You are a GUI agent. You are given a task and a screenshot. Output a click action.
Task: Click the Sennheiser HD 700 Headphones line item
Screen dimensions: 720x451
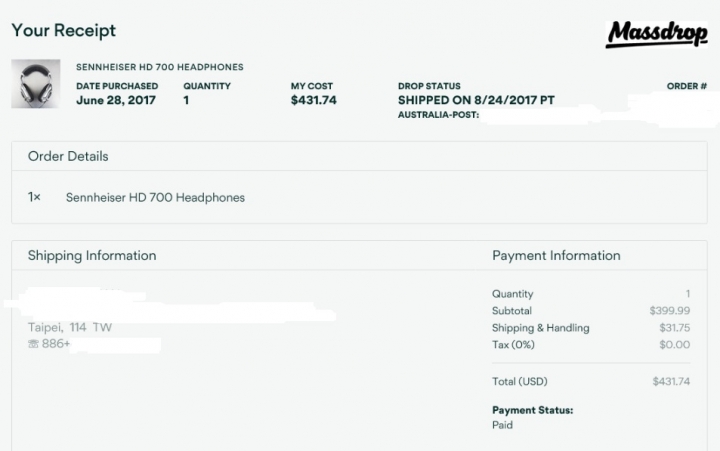tap(155, 197)
